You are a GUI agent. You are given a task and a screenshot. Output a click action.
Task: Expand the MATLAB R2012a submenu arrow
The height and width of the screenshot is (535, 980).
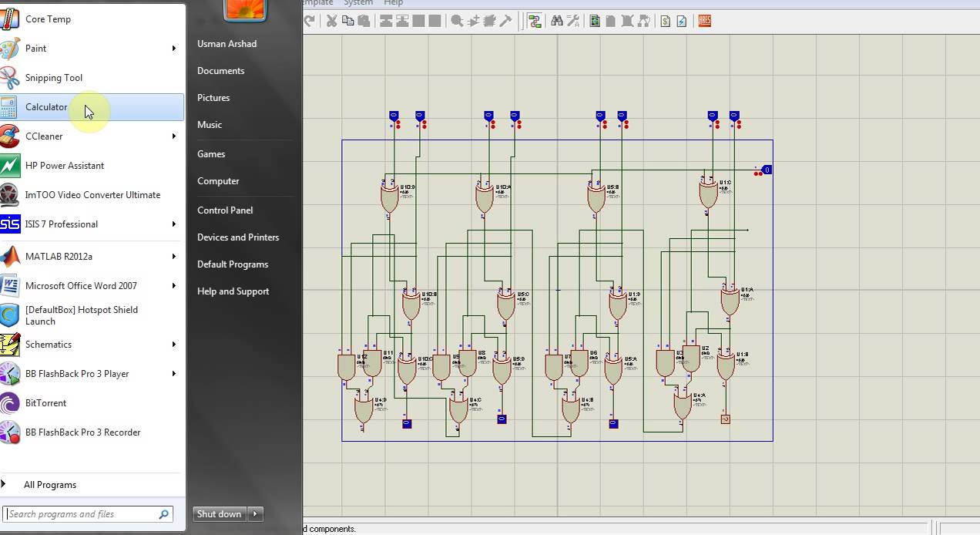(x=174, y=257)
